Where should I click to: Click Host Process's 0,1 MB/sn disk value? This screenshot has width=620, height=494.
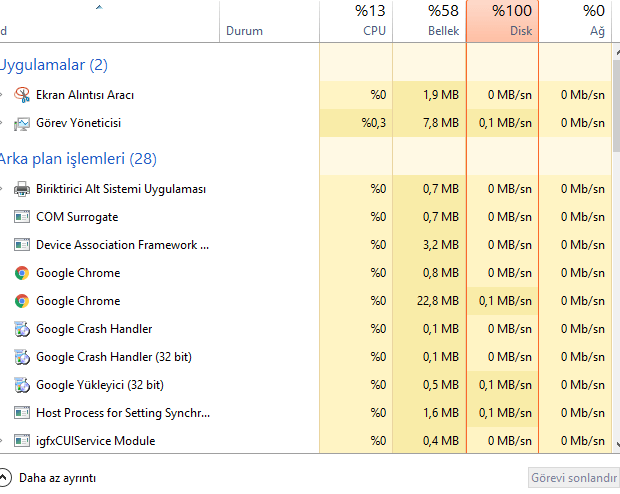pos(505,413)
